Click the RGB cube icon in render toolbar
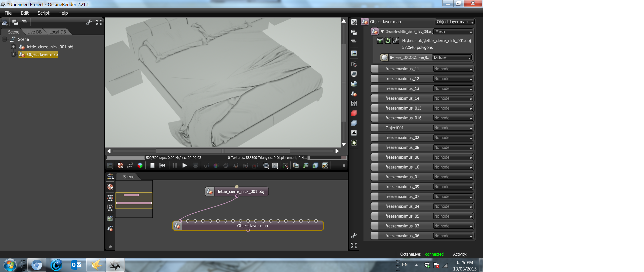This screenshot has height=272, width=644. (x=140, y=165)
